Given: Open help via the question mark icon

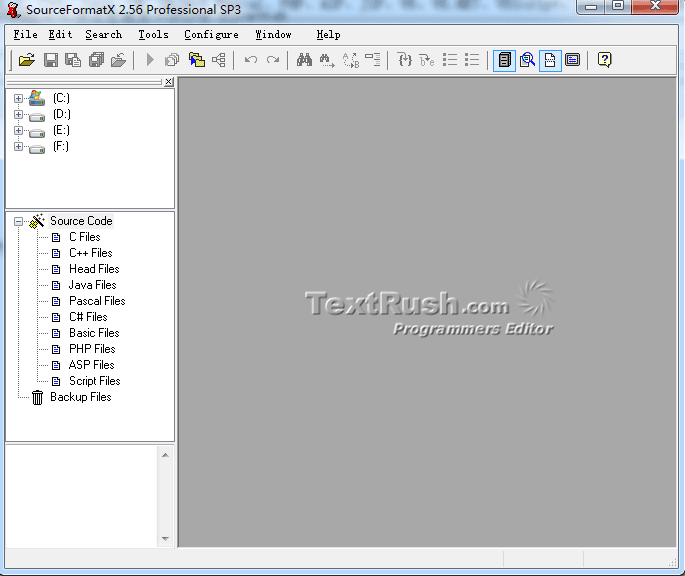Looking at the screenshot, I should 605,60.
